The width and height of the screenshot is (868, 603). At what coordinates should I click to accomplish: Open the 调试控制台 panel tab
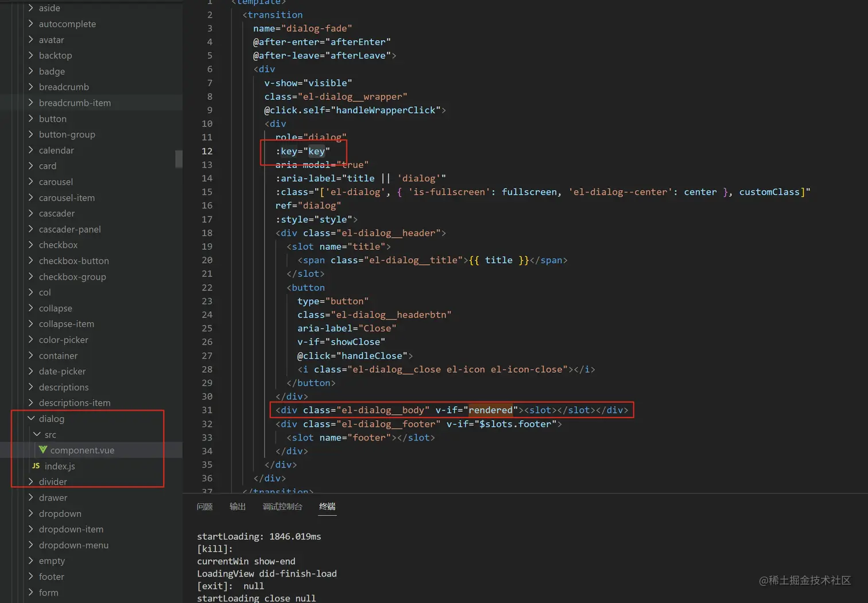click(282, 507)
